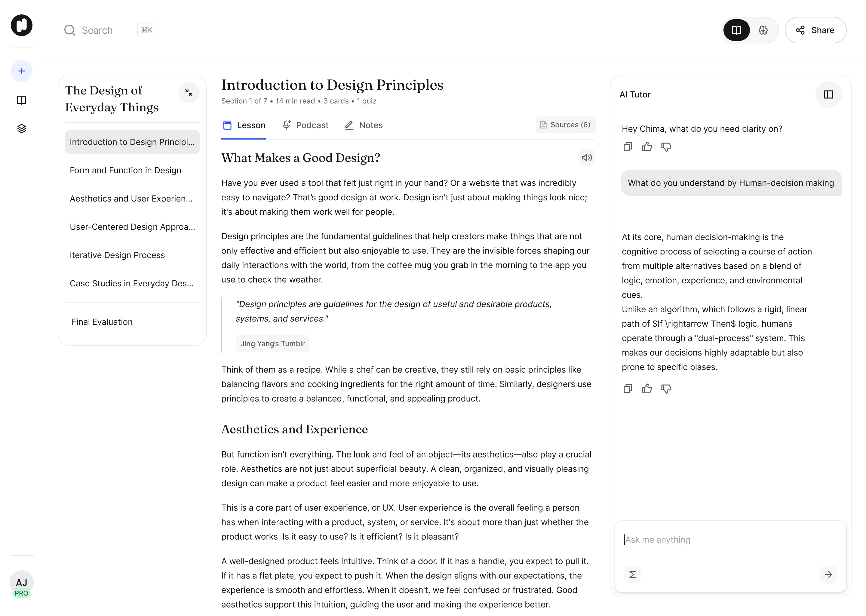Go to Aesthetics and User Experience section
866x616 pixels.
tap(132, 199)
